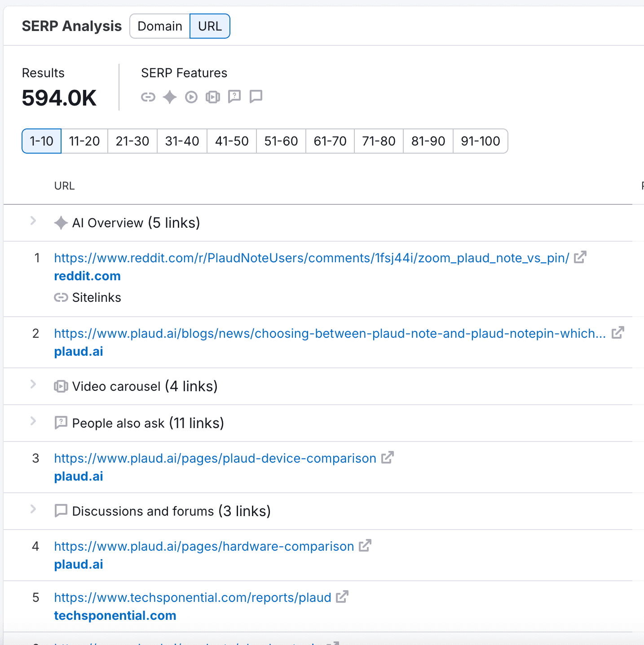Image resolution: width=644 pixels, height=645 pixels.
Task: Click the Video carousel (4 links) label
Action: 145,386
